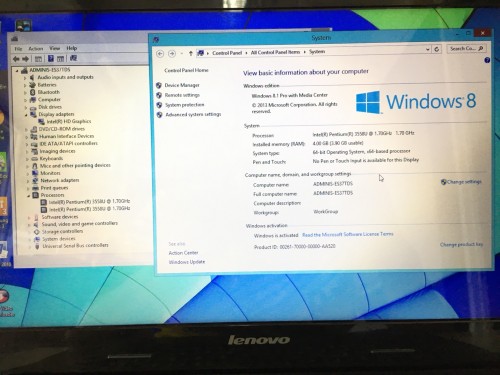500x375 pixels.
Task: Refresh the System control panel page
Action: click(437, 49)
